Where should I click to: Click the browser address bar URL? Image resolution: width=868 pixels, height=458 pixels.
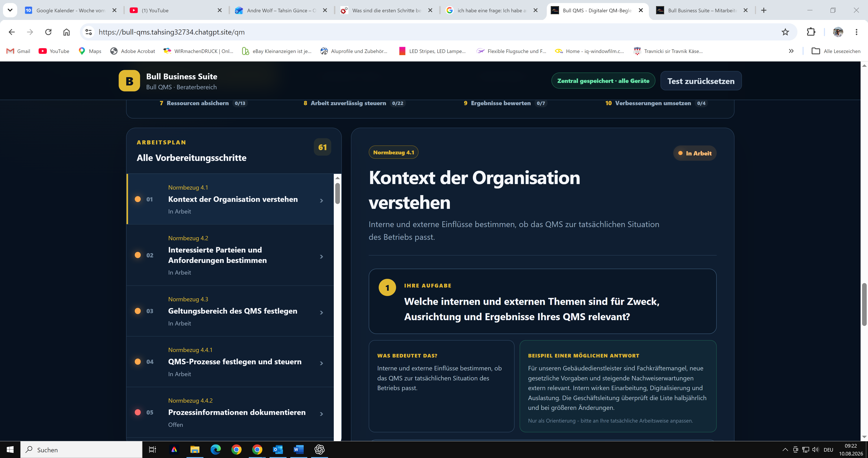coord(171,32)
